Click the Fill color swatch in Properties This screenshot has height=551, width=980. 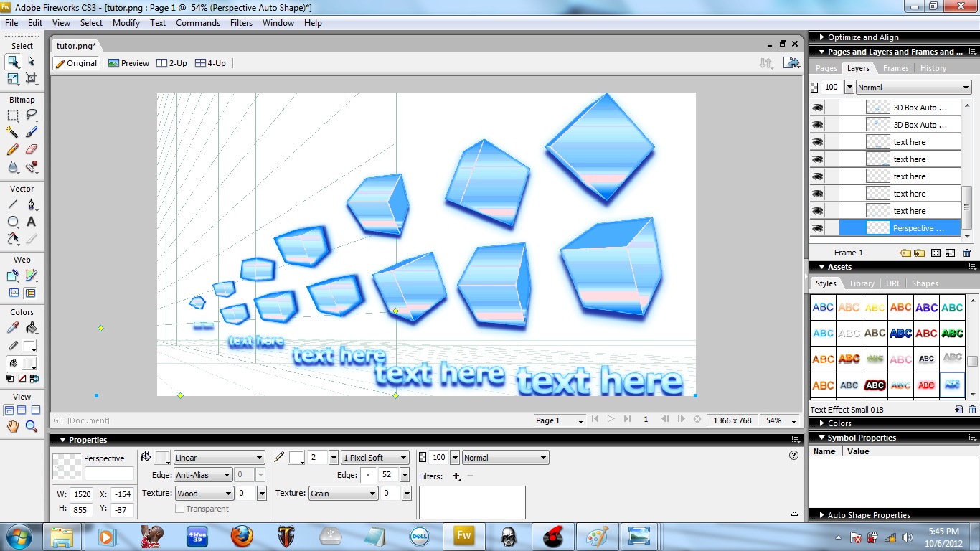pyautogui.click(x=163, y=457)
